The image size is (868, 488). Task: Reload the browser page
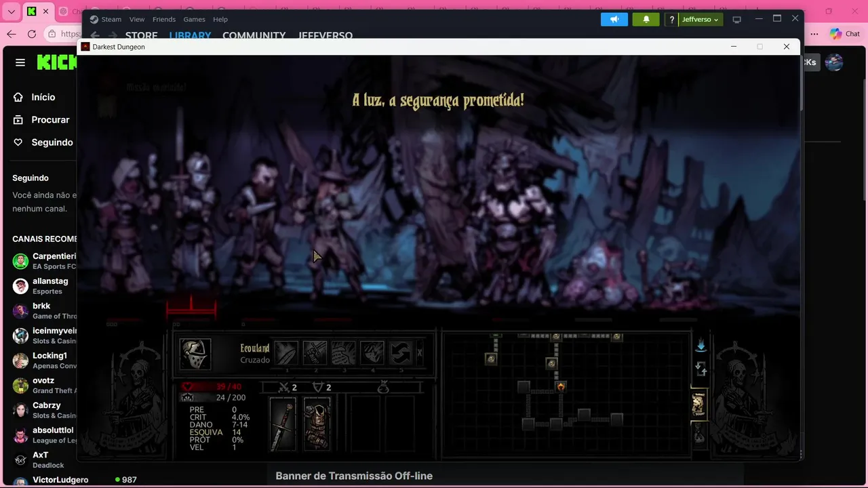tap(32, 34)
